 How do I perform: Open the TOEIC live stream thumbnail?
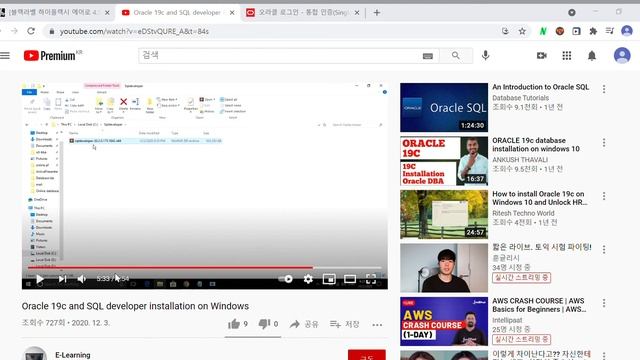[444, 268]
